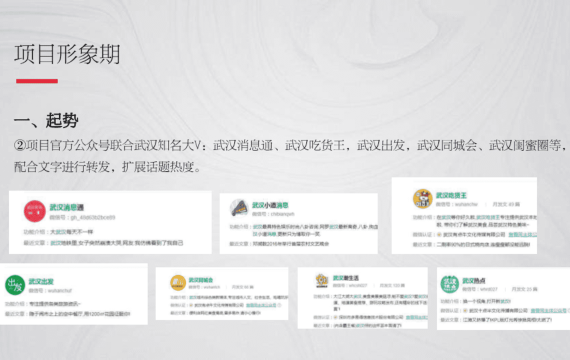This screenshot has height=360, width=570.
Task: Open the 武汉同城会 account name
Action: [x=201, y=280]
